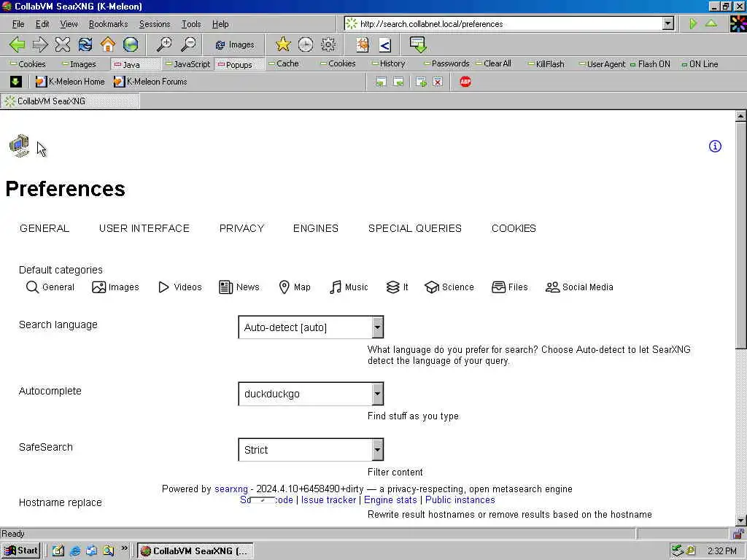This screenshot has width=747, height=560.
Task: Click the globe search icon in the toolbar
Action: click(x=131, y=44)
